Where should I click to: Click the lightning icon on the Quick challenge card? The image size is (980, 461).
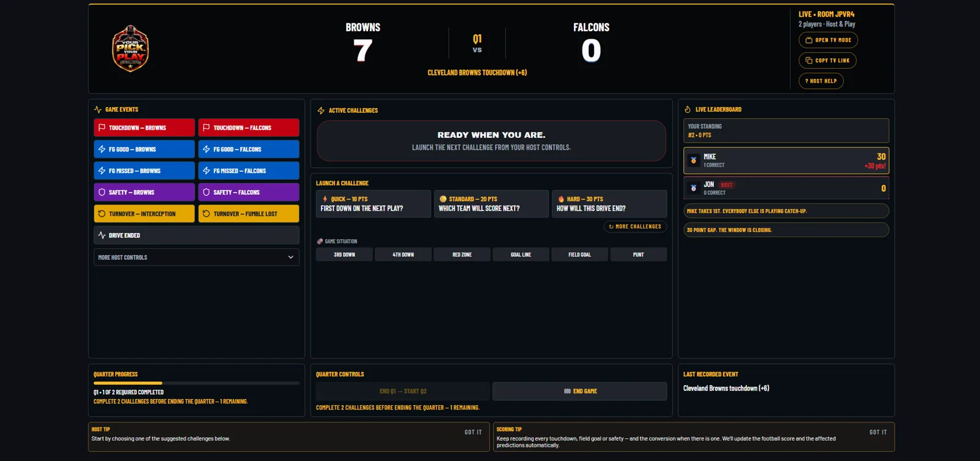click(x=325, y=199)
